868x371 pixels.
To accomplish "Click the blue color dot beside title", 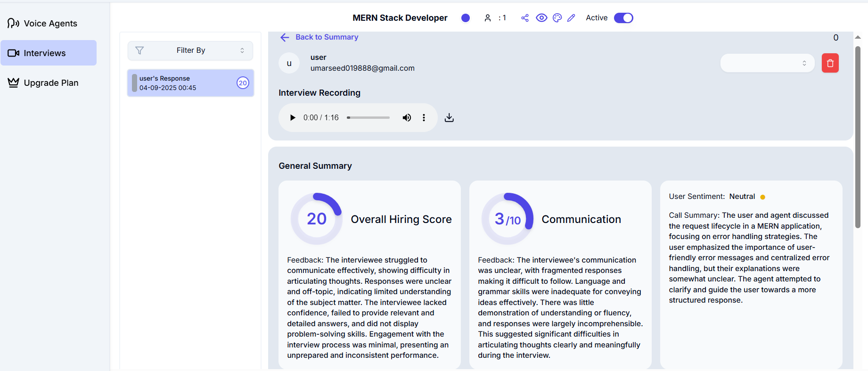I will tap(466, 18).
